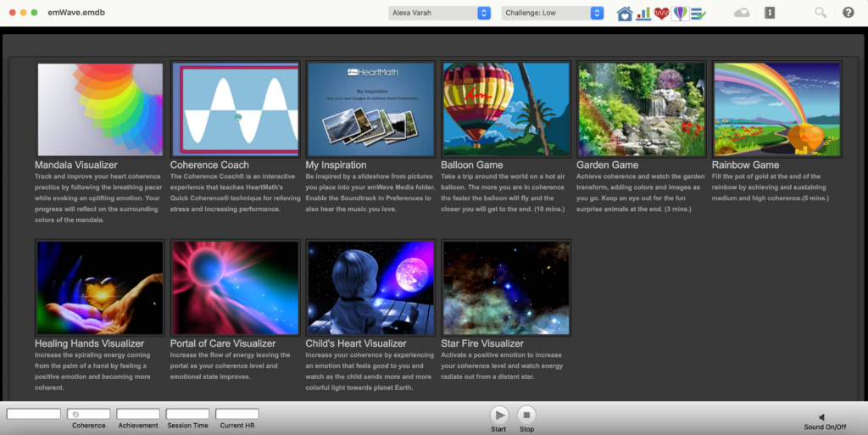Open the Mandala Visualizer thumbnail
868x435 pixels.
100,109
